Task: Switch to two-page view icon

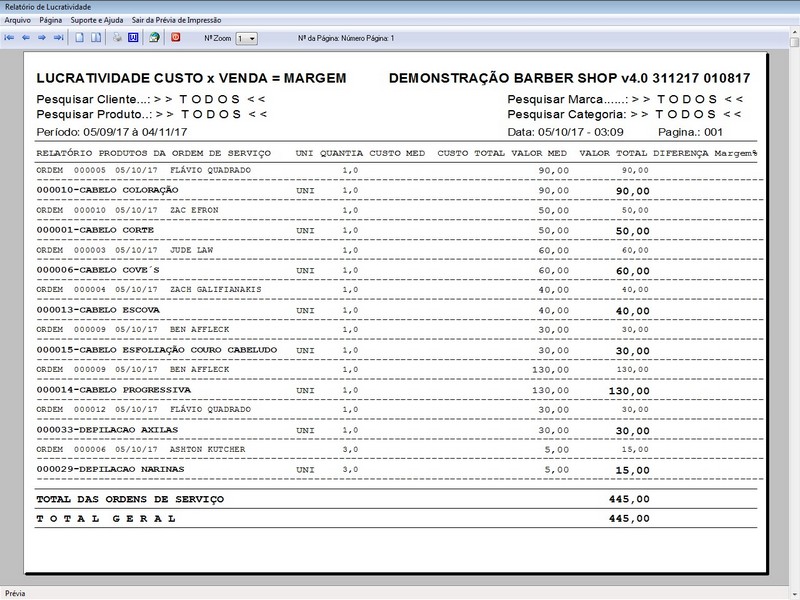Action: 96,38
